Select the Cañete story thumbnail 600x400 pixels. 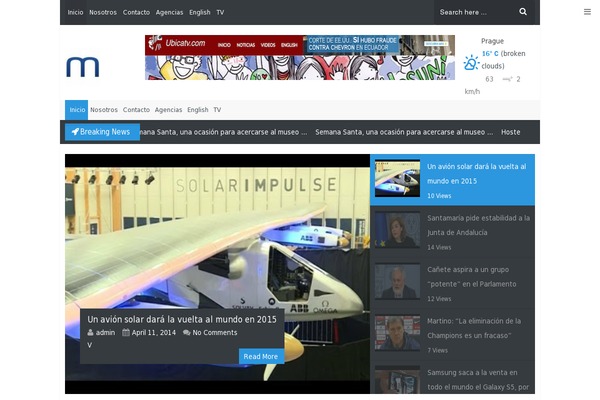pos(397,281)
